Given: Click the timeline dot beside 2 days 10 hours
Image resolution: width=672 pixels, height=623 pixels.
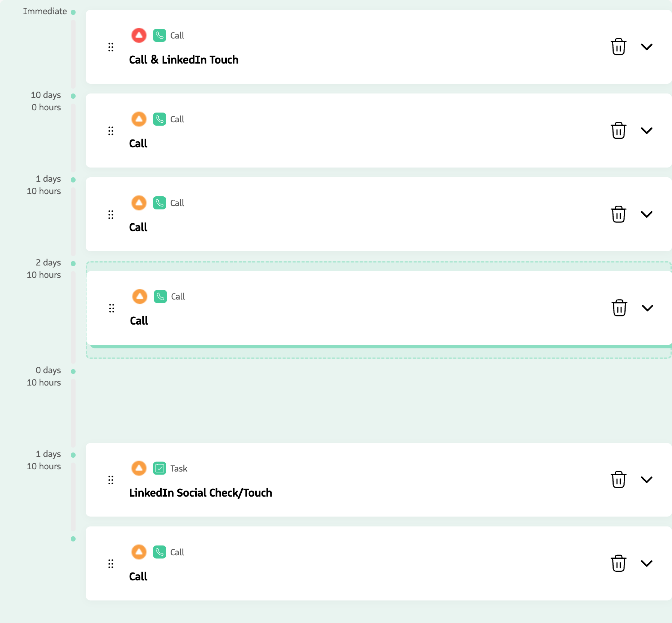Looking at the screenshot, I should (73, 263).
